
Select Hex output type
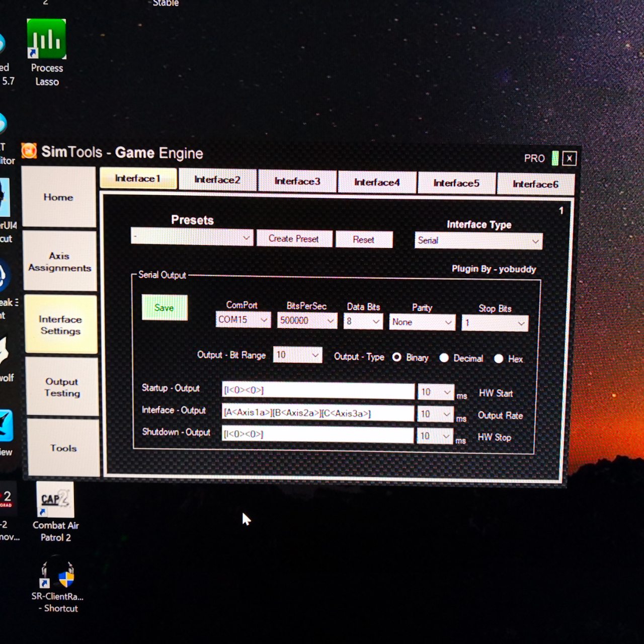pyautogui.click(x=498, y=358)
